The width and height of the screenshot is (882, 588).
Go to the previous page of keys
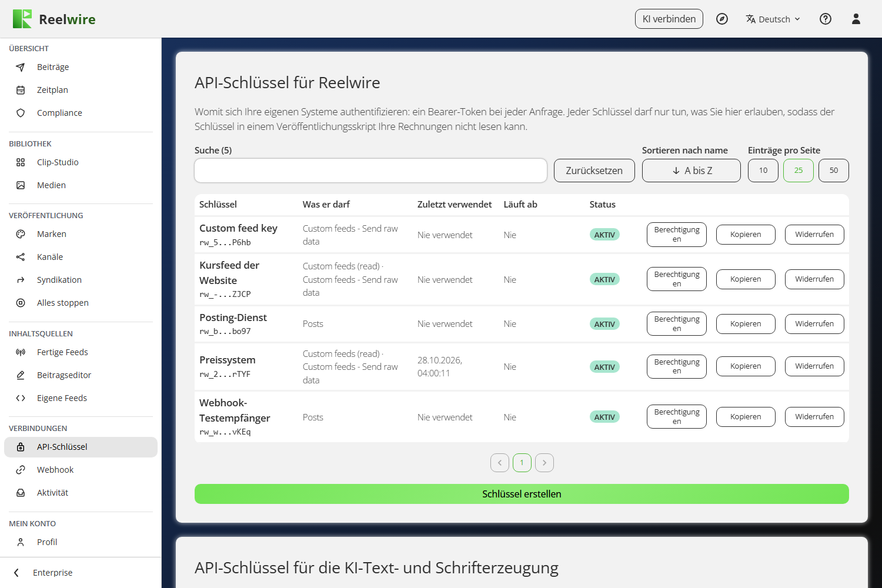500,463
